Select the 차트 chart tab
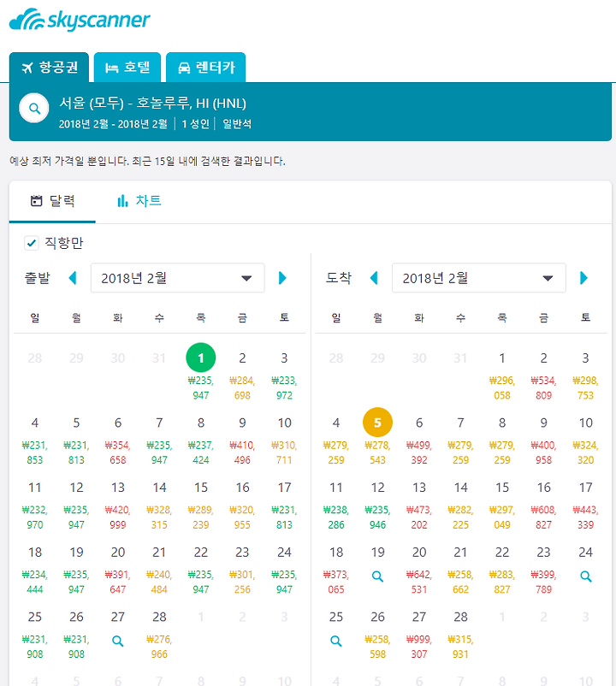Screen dimensions: 616x686 (139, 201)
